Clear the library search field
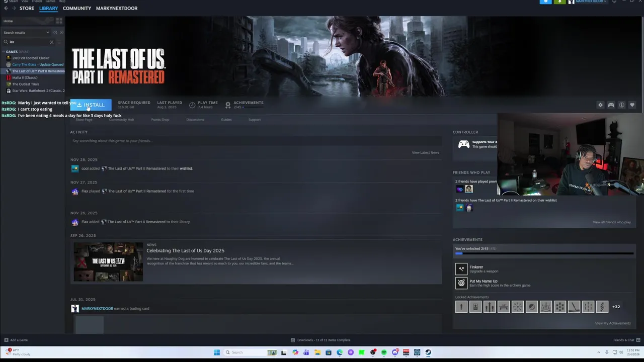 [51, 42]
